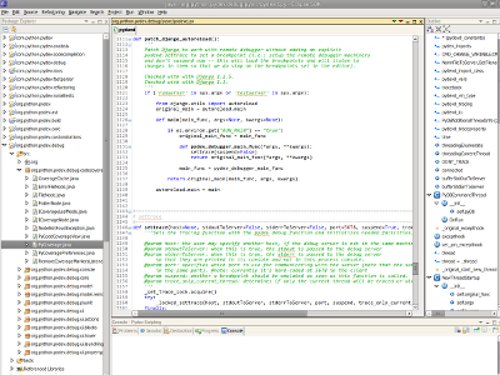Select OnRun method in Outline
The image size is (500, 375).
click(x=452, y=220)
